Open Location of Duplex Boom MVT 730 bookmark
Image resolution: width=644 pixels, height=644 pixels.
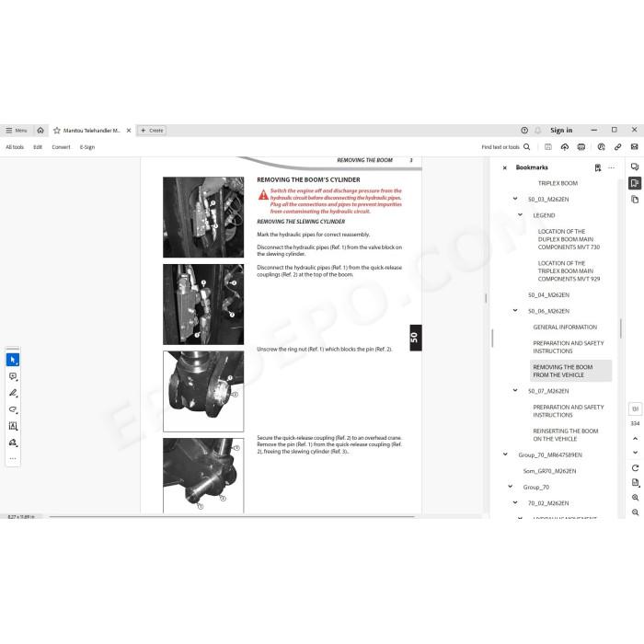pyautogui.click(x=569, y=239)
